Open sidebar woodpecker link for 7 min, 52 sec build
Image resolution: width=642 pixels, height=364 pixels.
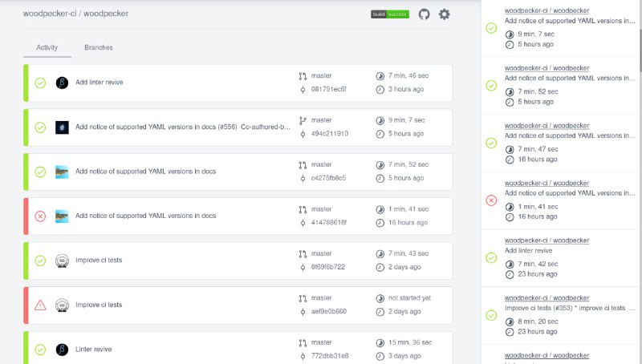pyautogui.click(x=547, y=68)
